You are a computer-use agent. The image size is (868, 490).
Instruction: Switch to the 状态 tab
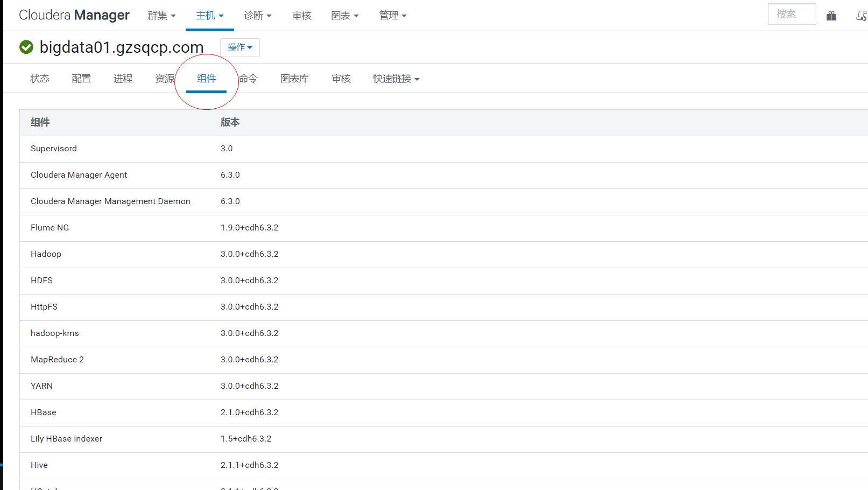tap(40, 79)
